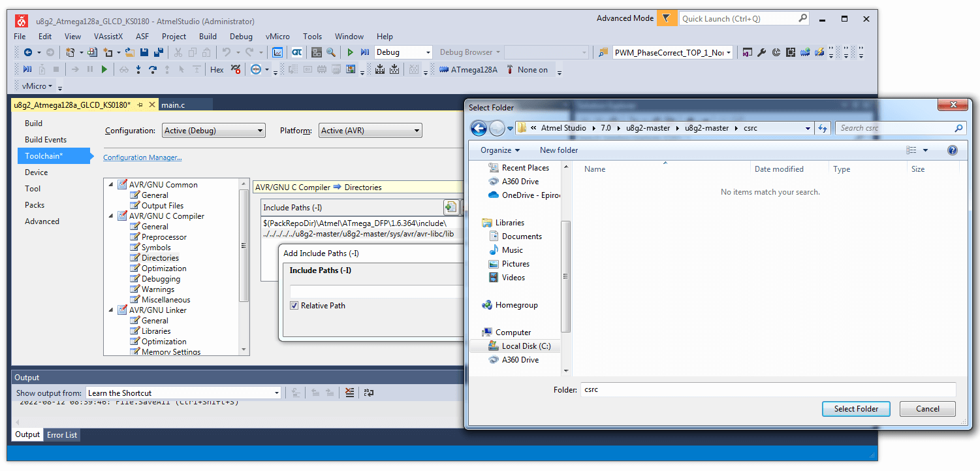Click the ATmega128A device chip button
The width and height of the screenshot is (980, 471).
(468, 69)
